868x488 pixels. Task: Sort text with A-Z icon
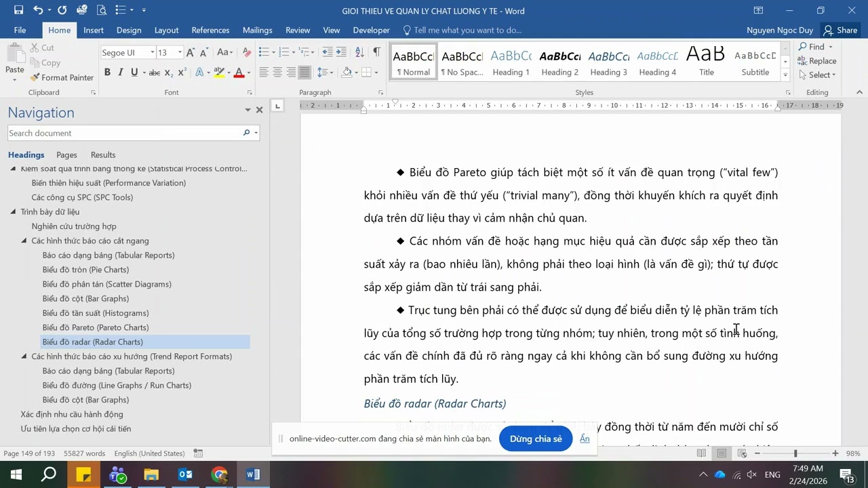(x=359, y=52)
